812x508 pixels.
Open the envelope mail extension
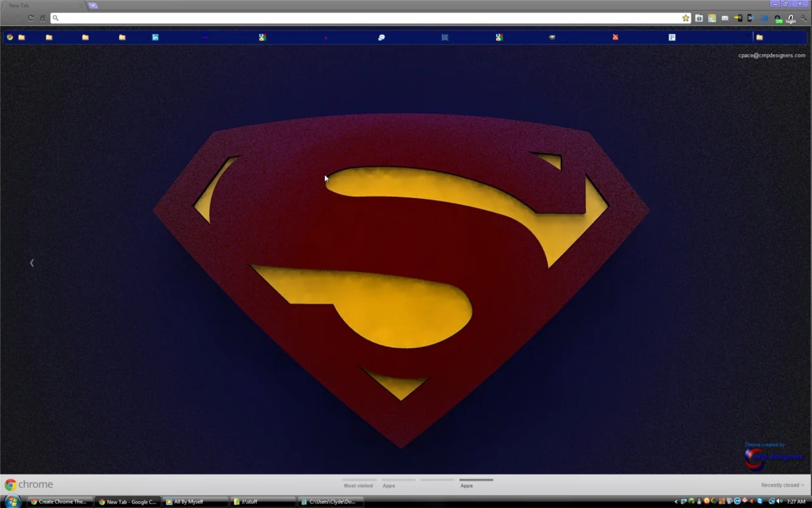(725, 18)
